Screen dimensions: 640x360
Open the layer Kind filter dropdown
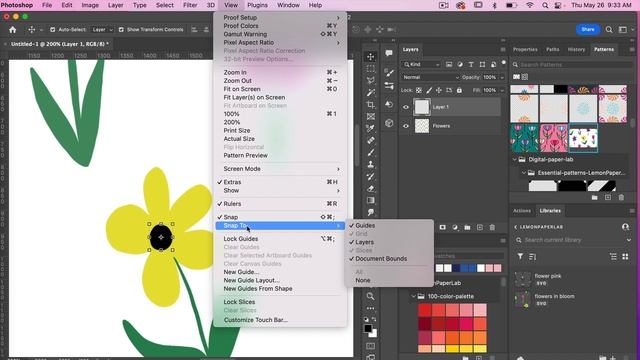pos(421,64)
